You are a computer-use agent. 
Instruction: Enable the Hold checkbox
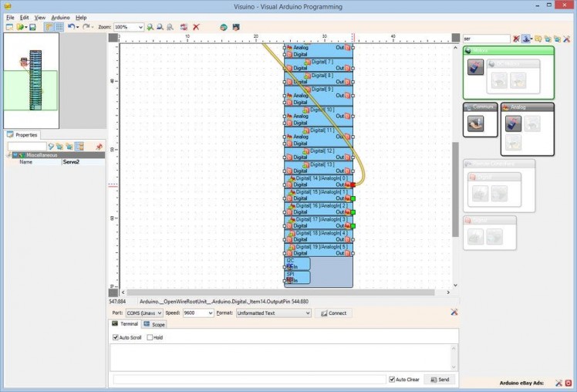150,337
